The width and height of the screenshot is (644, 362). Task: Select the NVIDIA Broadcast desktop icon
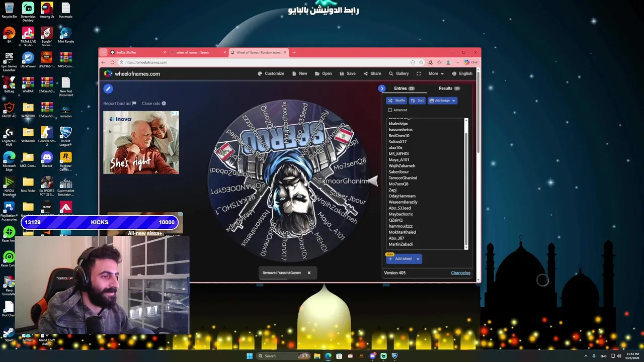(x=9, y=186)
